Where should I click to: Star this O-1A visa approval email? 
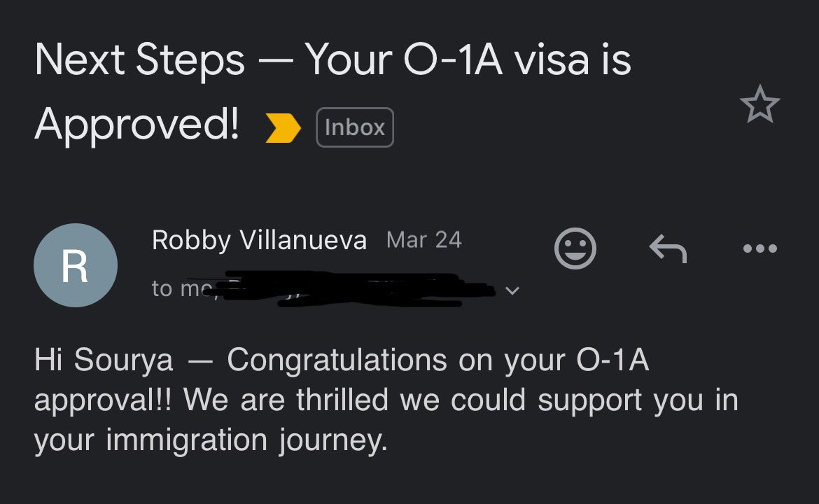pos(760,104)
